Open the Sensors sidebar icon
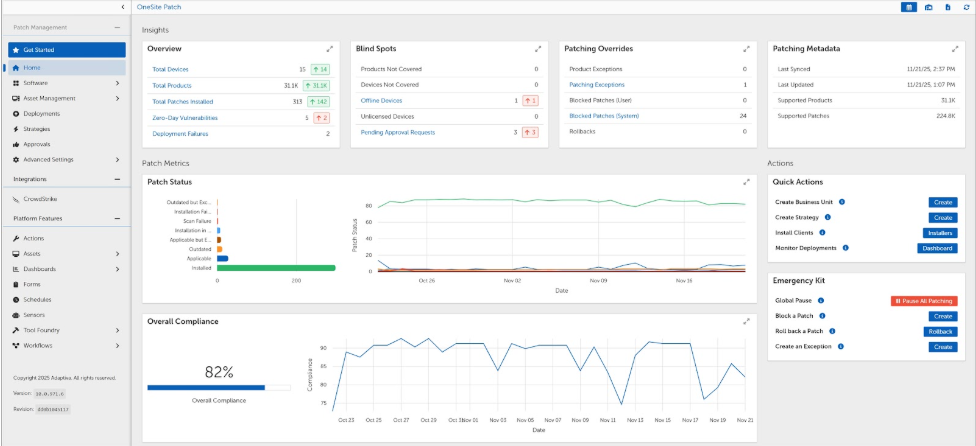The image size is (976, 446). pyautogui.click(x=16, y=314)
